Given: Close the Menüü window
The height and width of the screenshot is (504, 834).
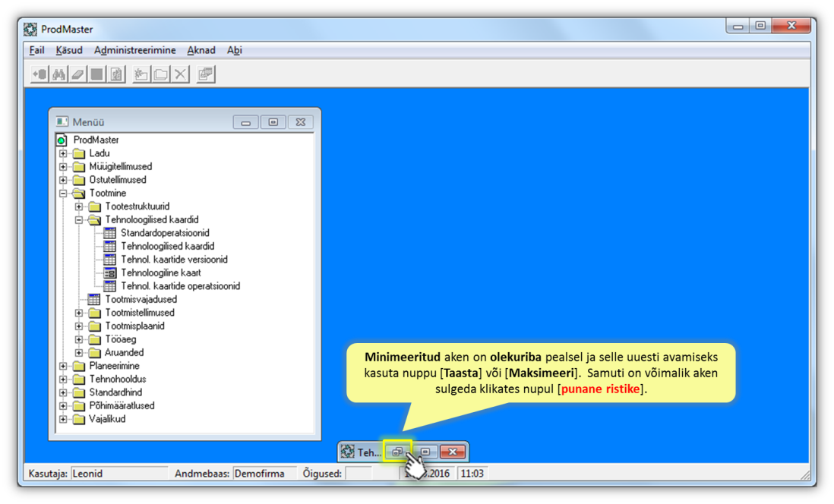Looking at the screenshot, I should click(301, 122).
